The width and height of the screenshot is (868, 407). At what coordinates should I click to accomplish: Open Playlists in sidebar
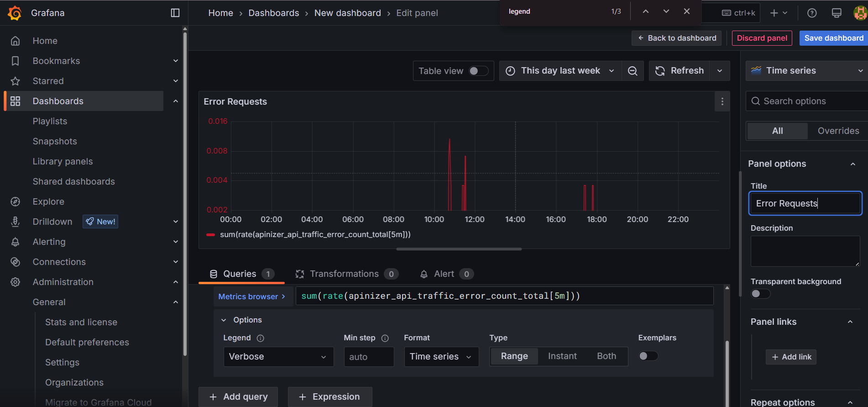pyautogui.click(x=50, y=121)
